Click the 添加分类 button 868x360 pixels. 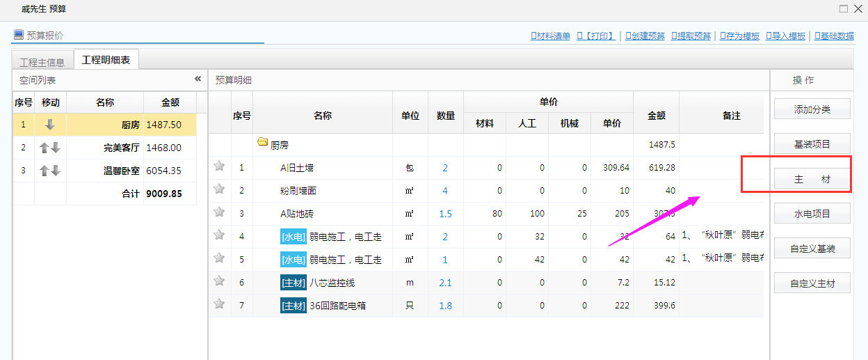pos(812,109)
